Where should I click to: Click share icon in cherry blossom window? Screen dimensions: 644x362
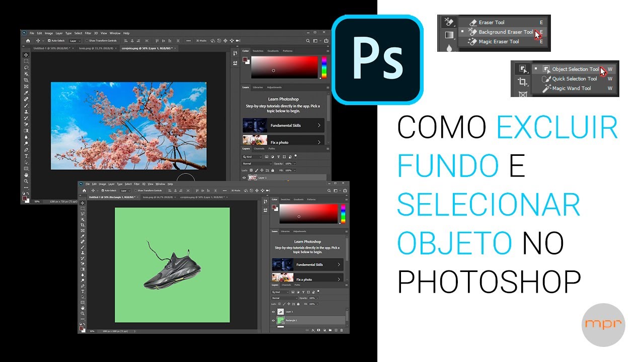click(326, 41)
